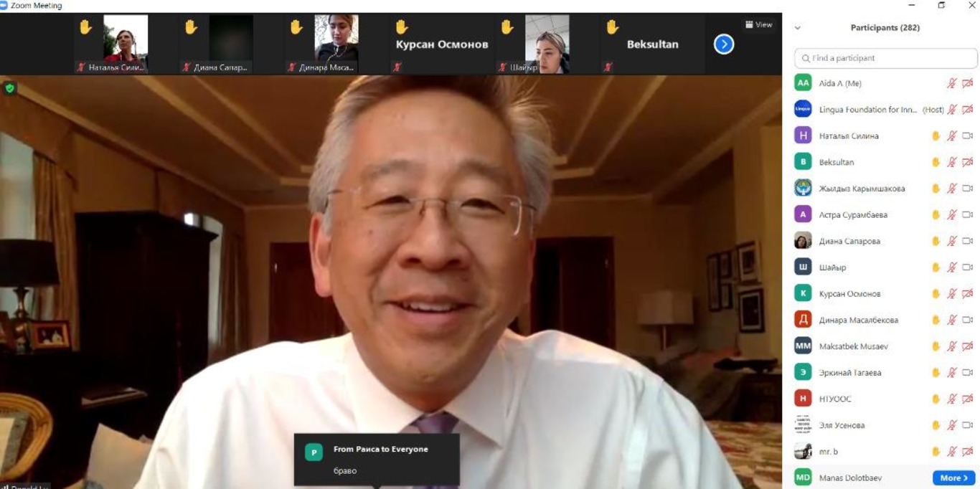Viewport: 980px width, 489px height.
Task: Show next participants with the blue arrow
Action: pos(723,44)
